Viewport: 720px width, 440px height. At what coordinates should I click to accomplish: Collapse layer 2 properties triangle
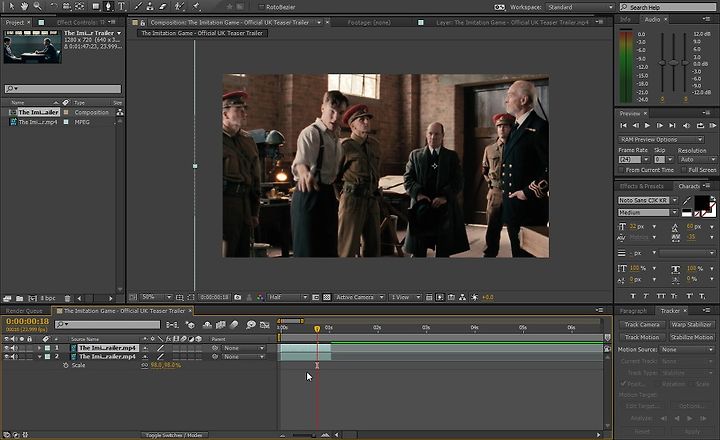(x=39, y=356)
